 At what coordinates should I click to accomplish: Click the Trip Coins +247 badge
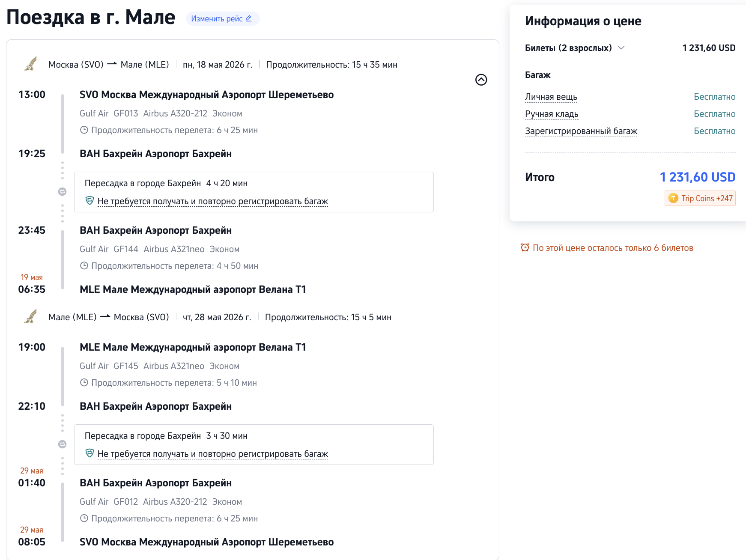coord(700,198)
